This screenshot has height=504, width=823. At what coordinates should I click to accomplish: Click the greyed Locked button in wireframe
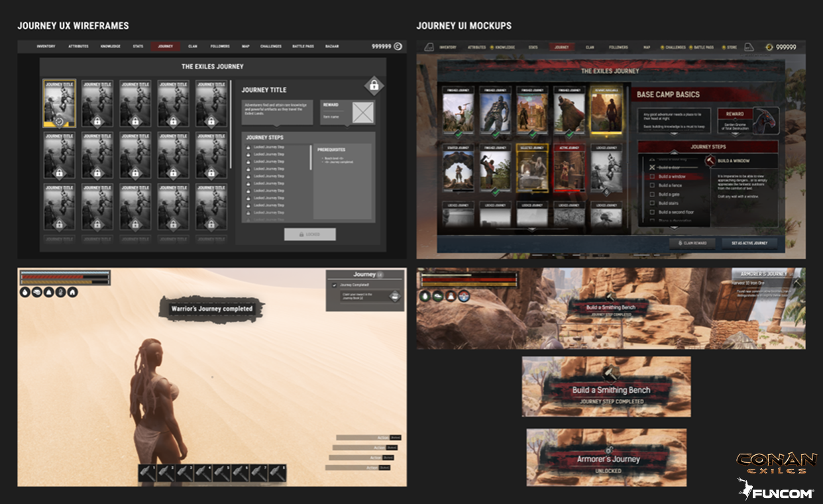[310, 234]
